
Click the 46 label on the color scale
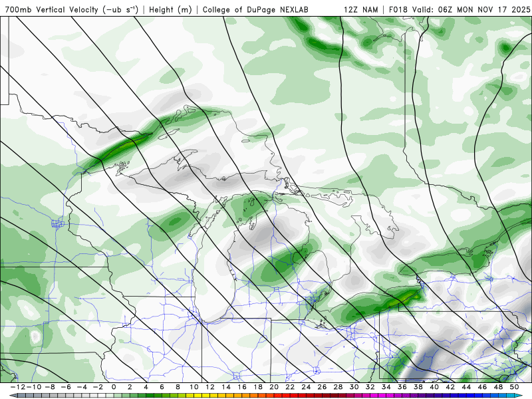pos(482,387)
